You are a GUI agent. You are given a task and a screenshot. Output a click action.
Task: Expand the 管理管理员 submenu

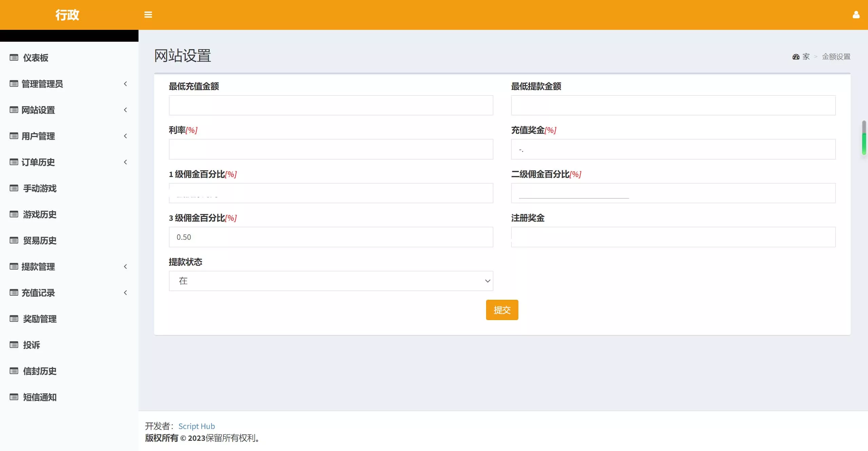125,84
